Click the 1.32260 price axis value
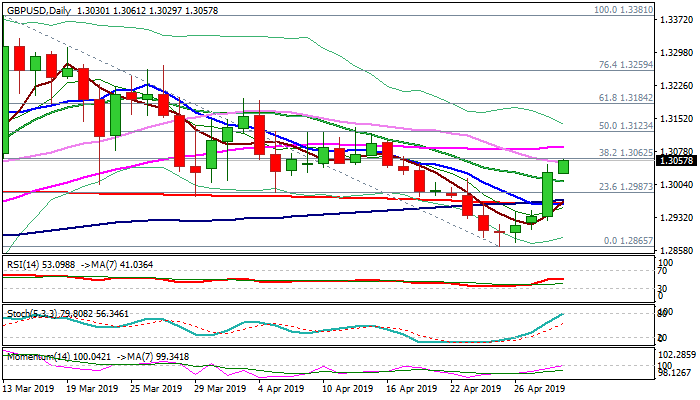Image resolution: width=700 pixels, height=400 pixels. pyautogui.click(x=676, y=86)
